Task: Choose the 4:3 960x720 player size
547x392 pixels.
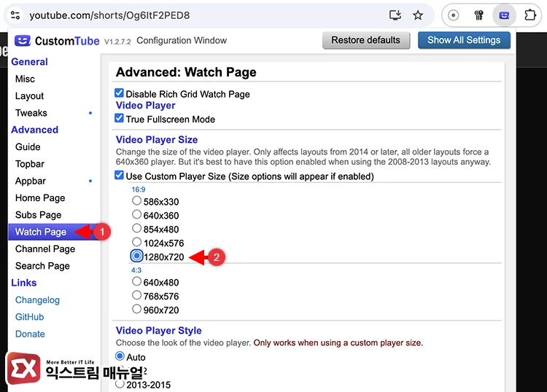Action: coord(136,309)
